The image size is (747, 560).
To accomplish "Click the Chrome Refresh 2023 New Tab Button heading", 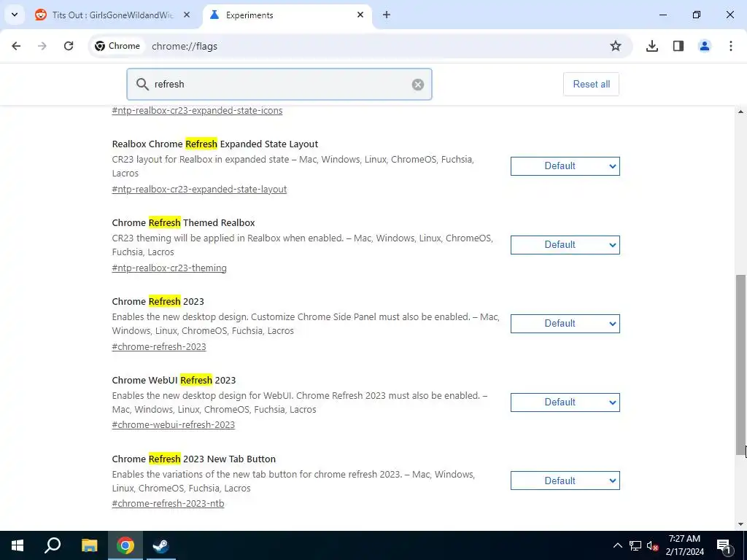I will [x=194, y=459].
